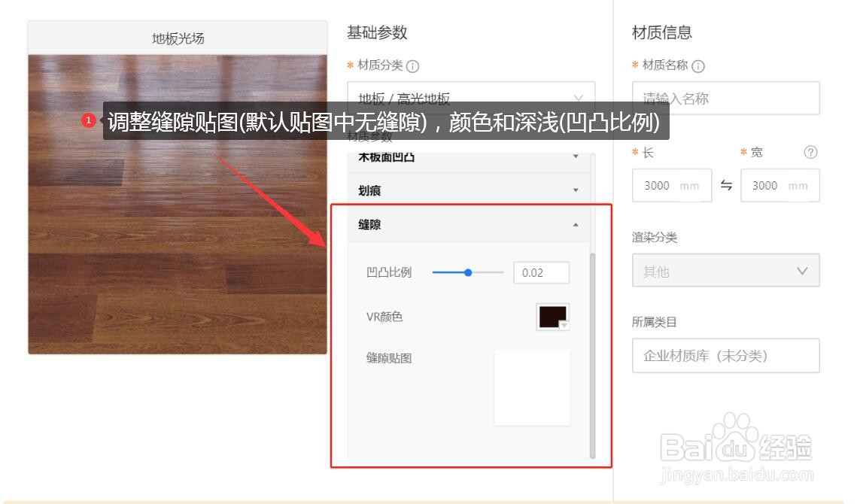
Task: Click the 缝隙贴图 label text
Action: coord(389,358)
